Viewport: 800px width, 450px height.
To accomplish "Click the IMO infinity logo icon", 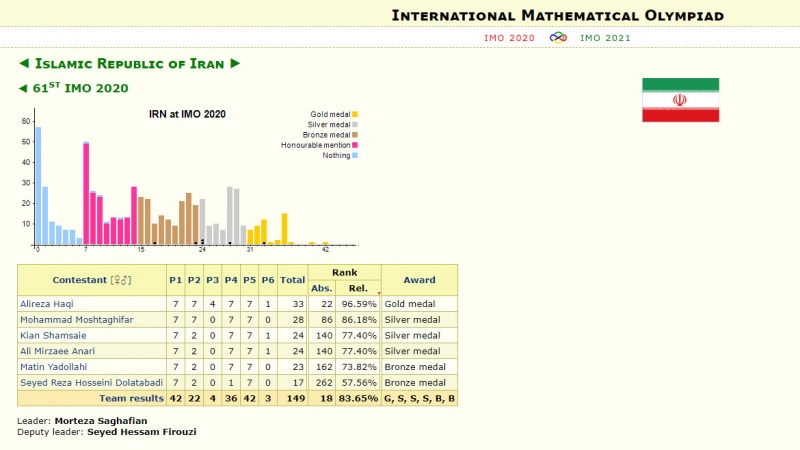I will [x=559, y=37].
